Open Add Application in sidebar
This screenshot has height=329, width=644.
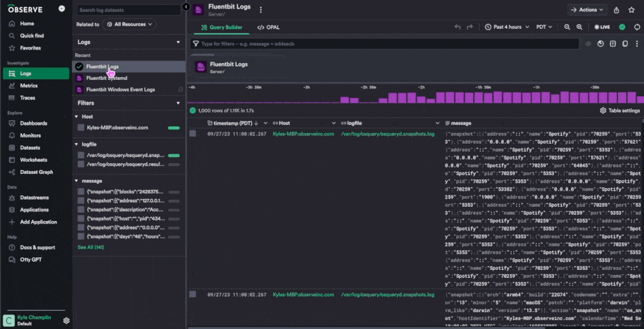tap(39, 222)
